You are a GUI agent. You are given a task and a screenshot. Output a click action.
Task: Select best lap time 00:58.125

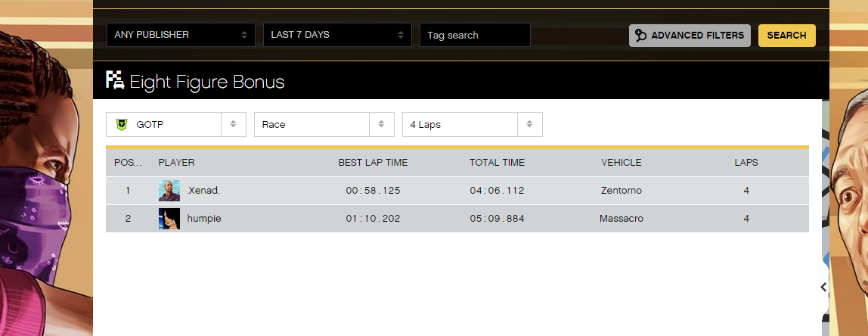coord(373,191)
